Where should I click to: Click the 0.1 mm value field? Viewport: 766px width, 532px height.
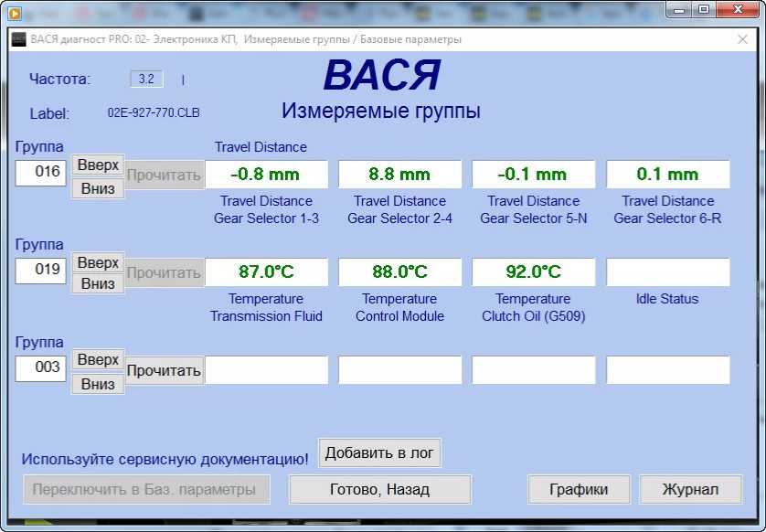click(x=668, y=175)
